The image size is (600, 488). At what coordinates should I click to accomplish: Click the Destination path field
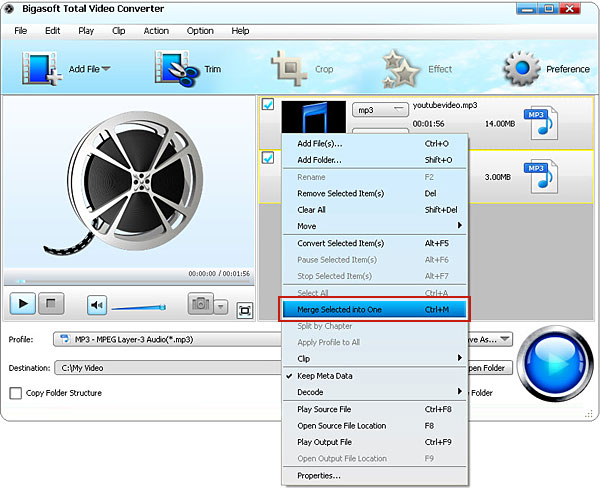tap(168, 368)
